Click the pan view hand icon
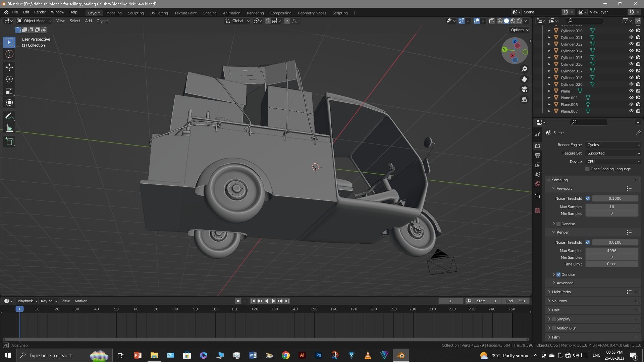The image size is (644, 362). [x=524, y=79]
